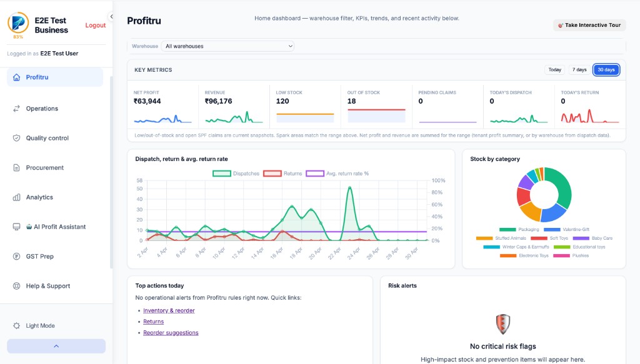The image size is (640, 364).
Task: Toggle Stuffed Animals category in legend
Action: [x=501, y=238]
